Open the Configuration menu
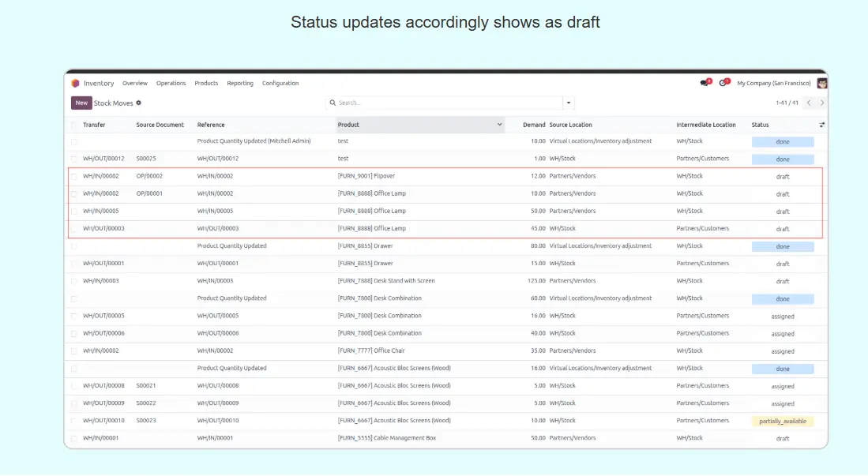Image resolution: width=868 pixels, height=476 pixels. [x=280, y=83]
